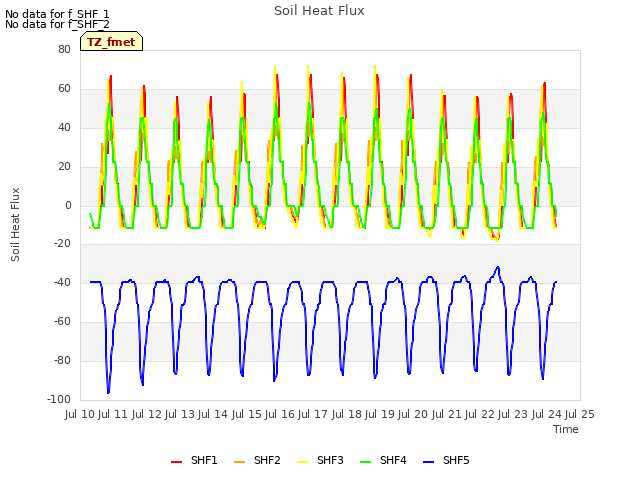Select the SHF4 legend entry
Image resolution: width=640 pixels, height=480 pixels.
(383, 460)
